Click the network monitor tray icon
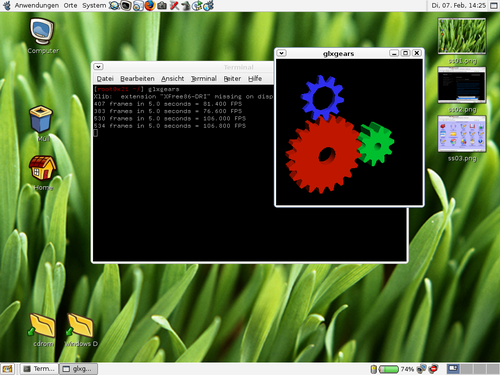Screen dimensions: 500x375 click(421, 369)
